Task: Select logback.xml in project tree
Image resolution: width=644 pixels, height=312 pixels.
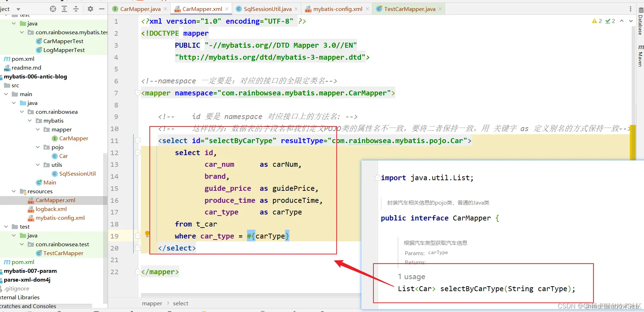Action: pos(51,209)
